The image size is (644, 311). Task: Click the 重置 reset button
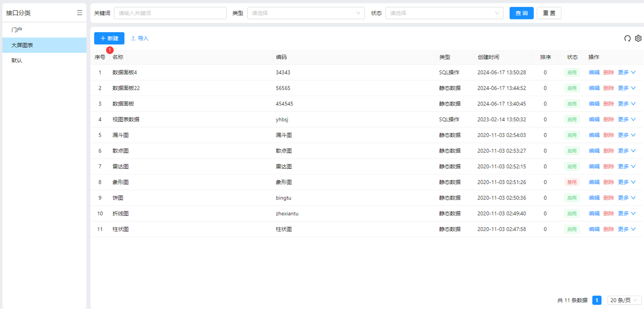[x=549, y=13]
